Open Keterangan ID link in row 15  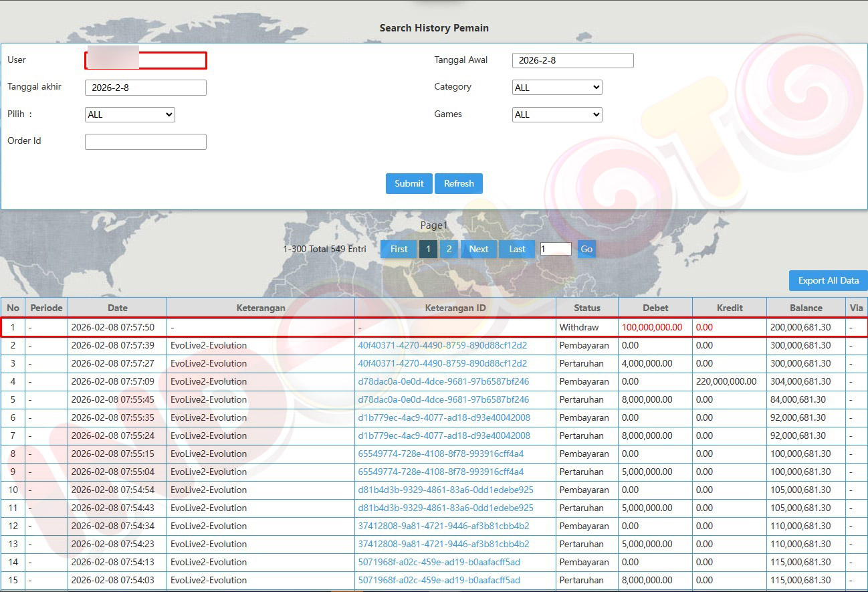439,580
